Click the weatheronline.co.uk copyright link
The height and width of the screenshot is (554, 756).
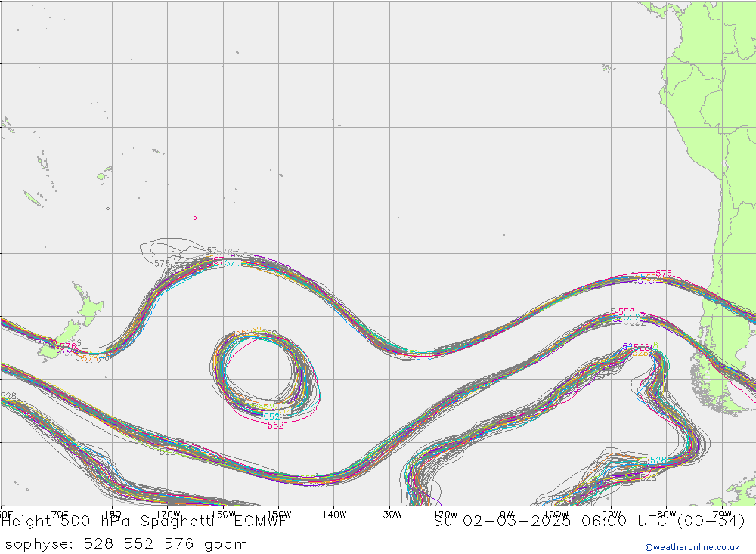tap(692, 547)
